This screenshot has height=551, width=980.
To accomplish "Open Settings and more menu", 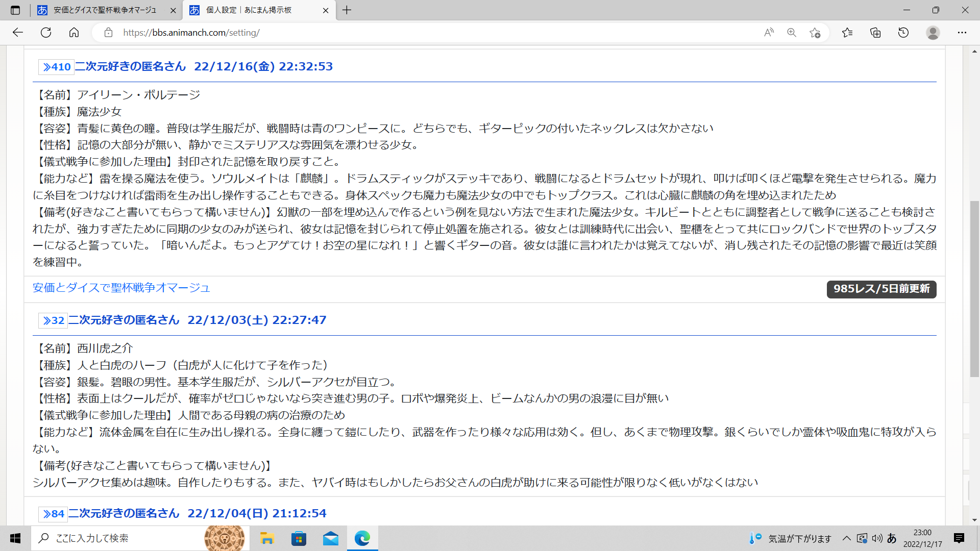I will (962, 33).
